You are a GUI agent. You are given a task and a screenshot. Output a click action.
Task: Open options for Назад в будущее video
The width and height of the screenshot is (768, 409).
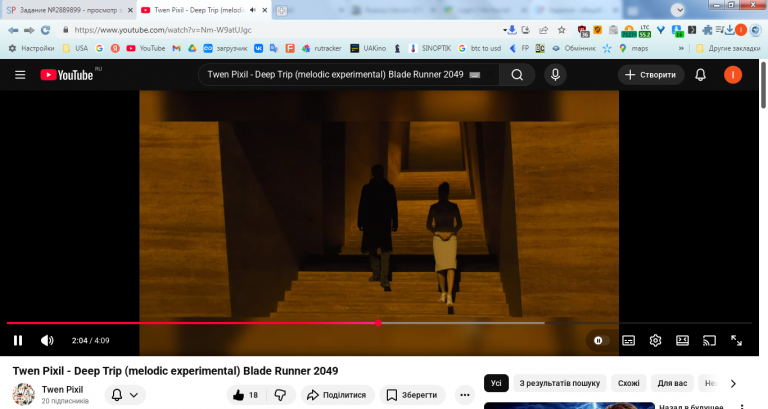coord(742,407)
